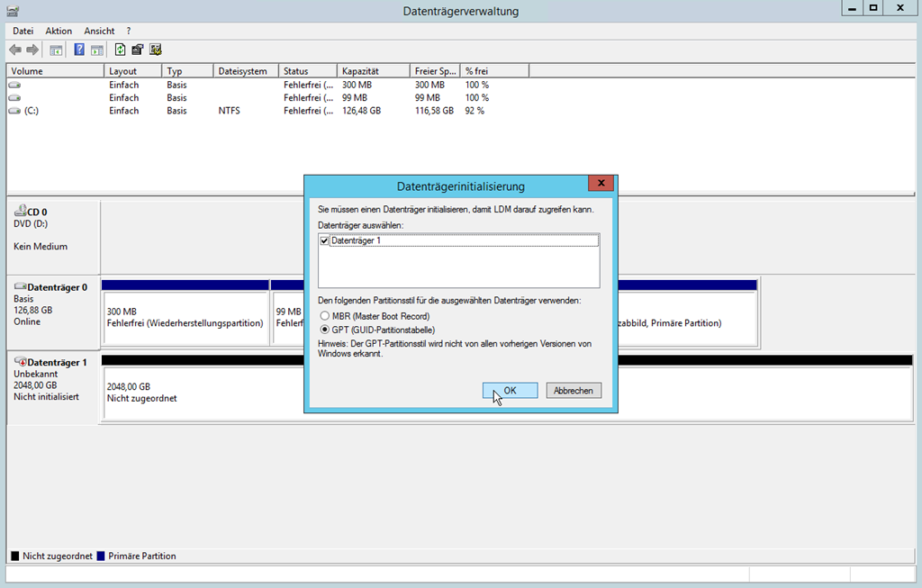Select GPT (GUID-Partitionstabelle) option
This screenshot has height=588, width=922.
pos(325,330)
